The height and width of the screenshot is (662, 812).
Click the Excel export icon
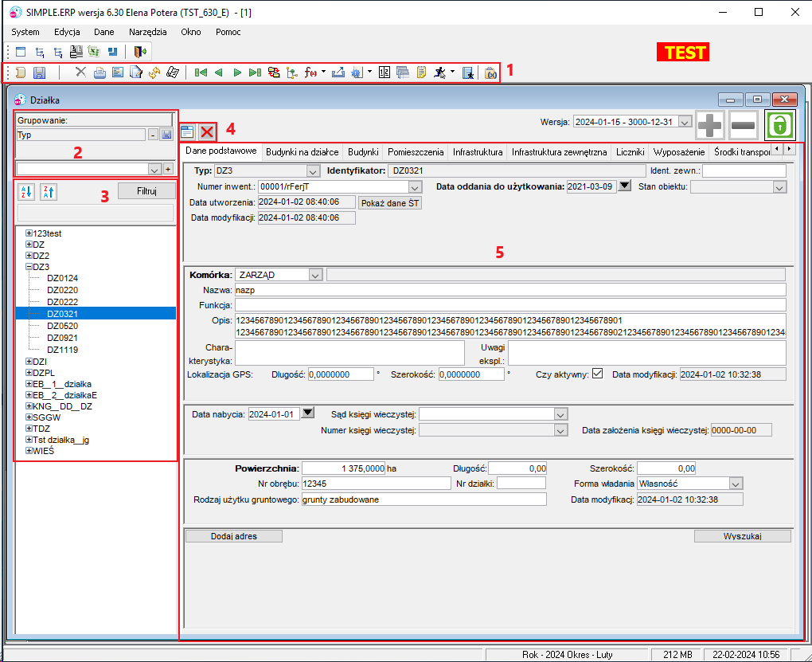94,51
